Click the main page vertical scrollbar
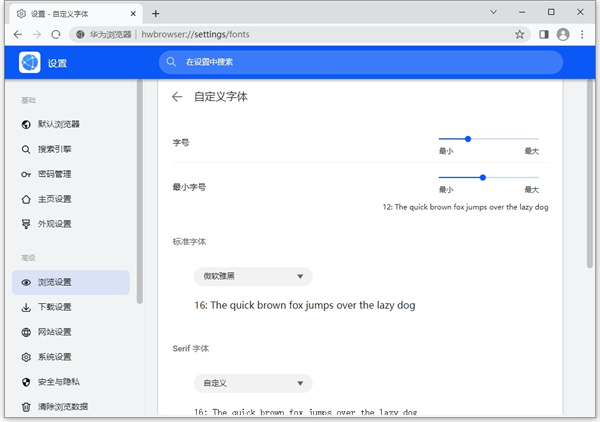Image resolution: width=600 pixels, height=422 pixels. point(590,173)
